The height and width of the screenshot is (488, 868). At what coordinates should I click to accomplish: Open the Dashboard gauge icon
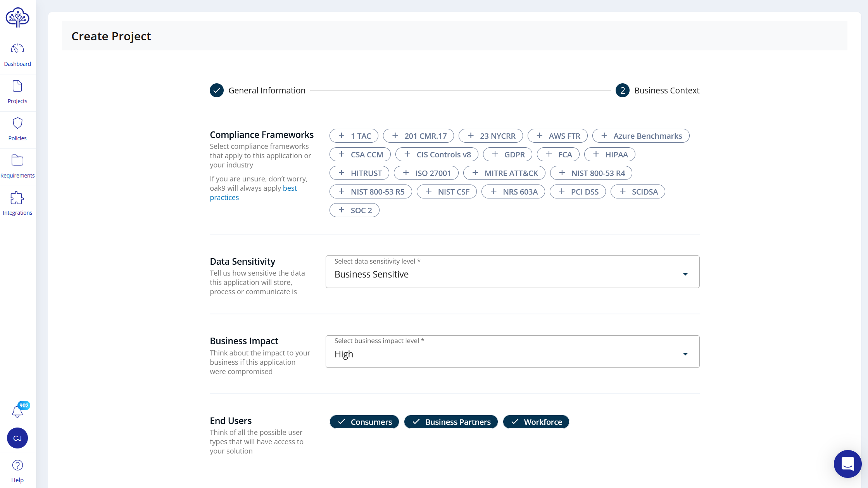pos(17,48)
